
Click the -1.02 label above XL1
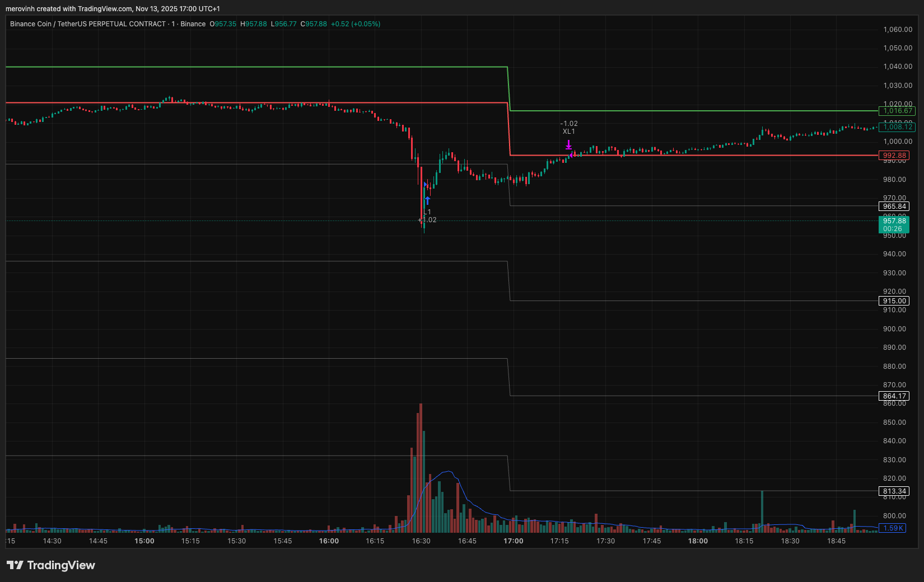[x=569, y=124]
